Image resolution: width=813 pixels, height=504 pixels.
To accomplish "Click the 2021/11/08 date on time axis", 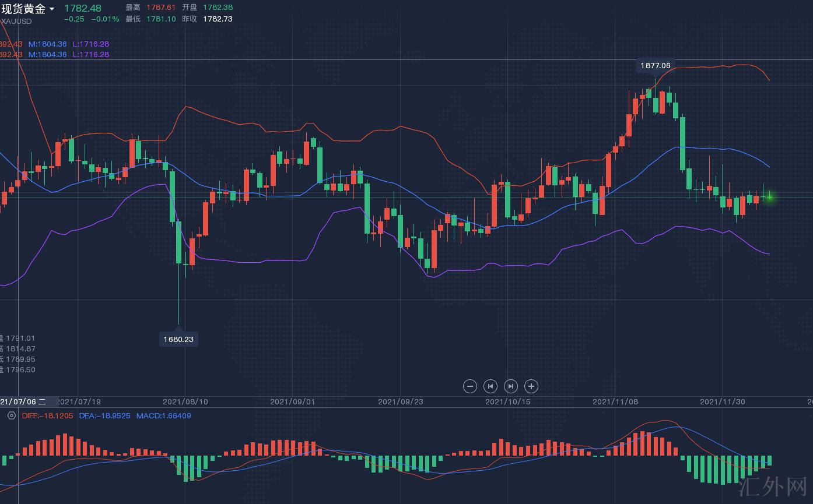I will click(x=615, y=401).
